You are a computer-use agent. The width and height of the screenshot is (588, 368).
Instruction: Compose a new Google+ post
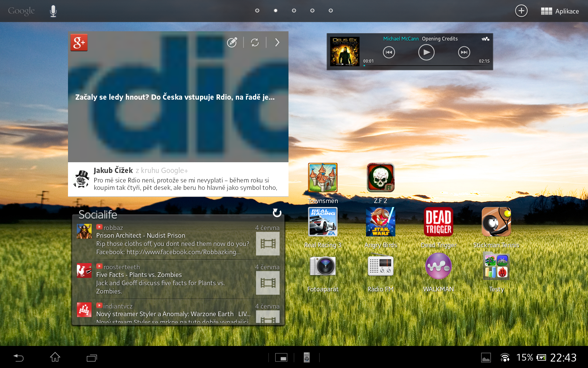[232, 43]
